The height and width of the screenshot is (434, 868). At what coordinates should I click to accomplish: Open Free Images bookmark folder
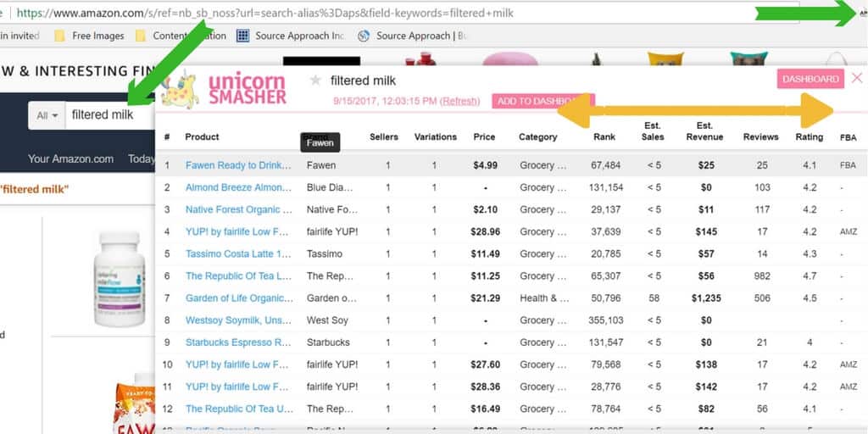point(89,36)
